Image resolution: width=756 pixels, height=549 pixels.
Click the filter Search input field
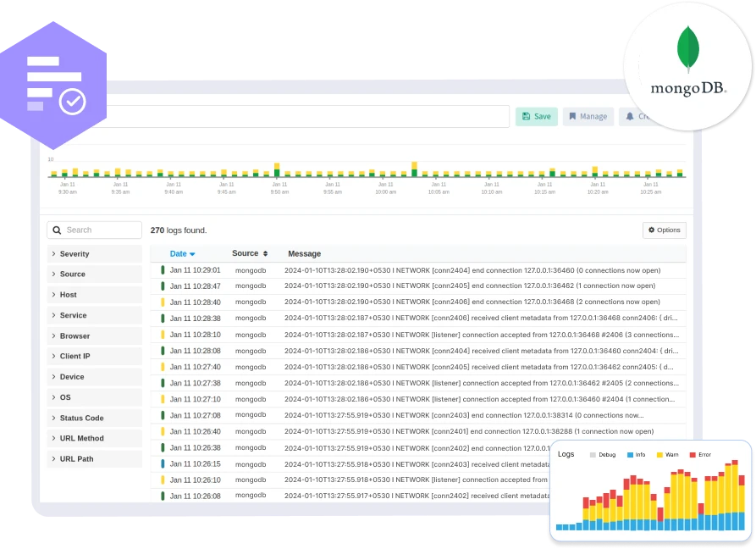point(102,230)
